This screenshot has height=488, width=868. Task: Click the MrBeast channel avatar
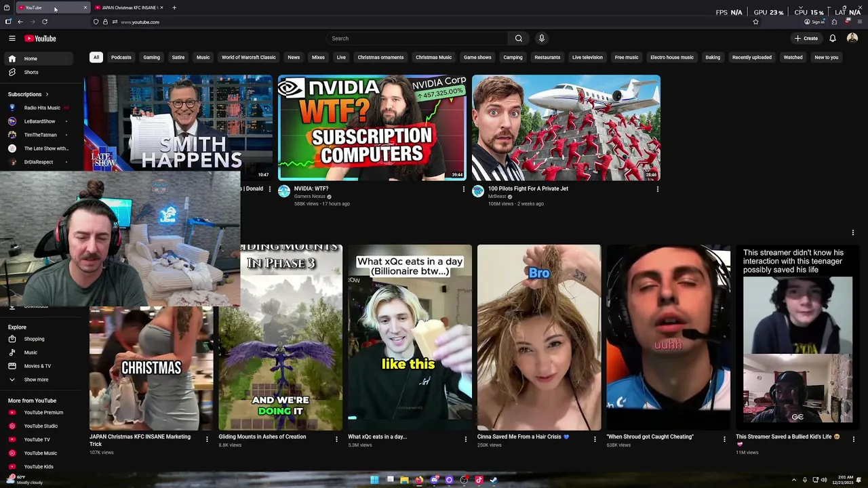tap(478, 192)
